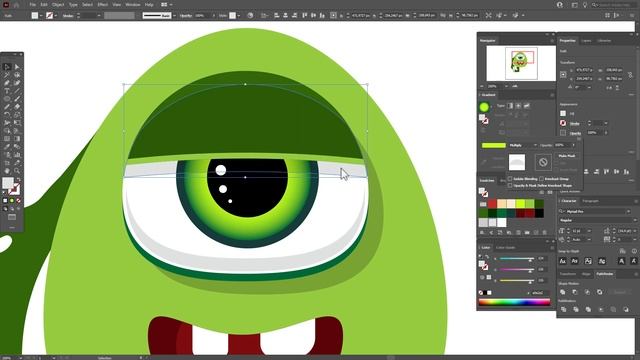Open the Gradient panel menu icon
Screen dimensions: 640x360
(x=552, y=95)
